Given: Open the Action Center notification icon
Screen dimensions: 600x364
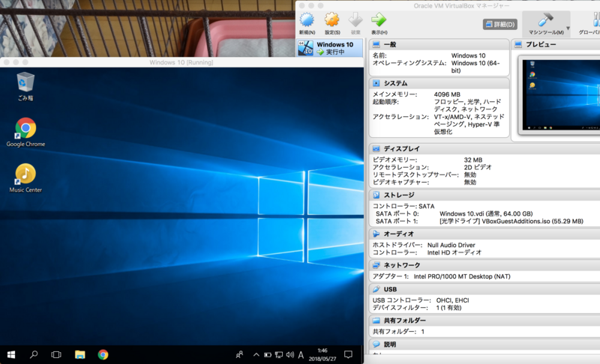Looking at the screenshot, I should pyautogui.click(x=348, y=355).
